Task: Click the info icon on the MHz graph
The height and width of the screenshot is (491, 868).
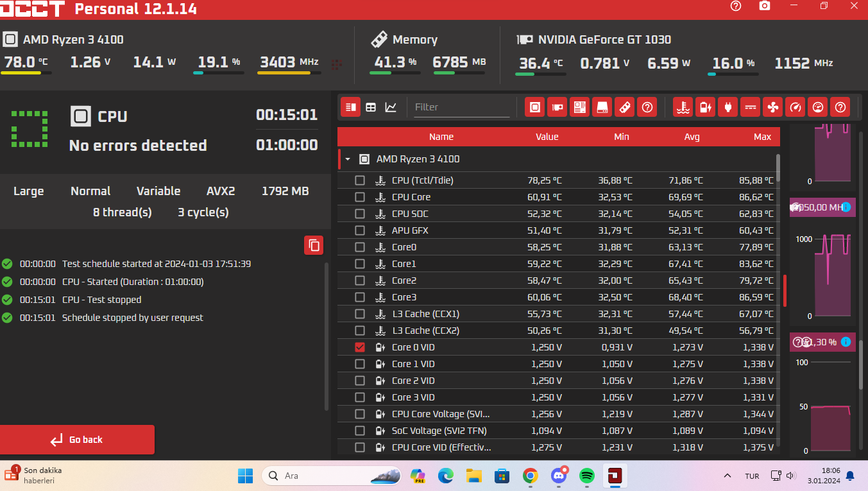Action: [x=846, y=207]
